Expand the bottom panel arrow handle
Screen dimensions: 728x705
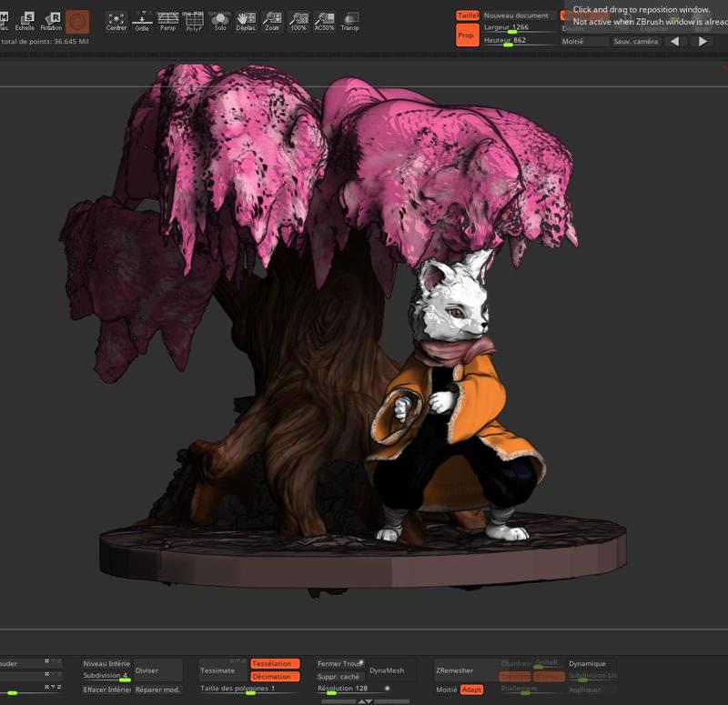pos(365,701)
